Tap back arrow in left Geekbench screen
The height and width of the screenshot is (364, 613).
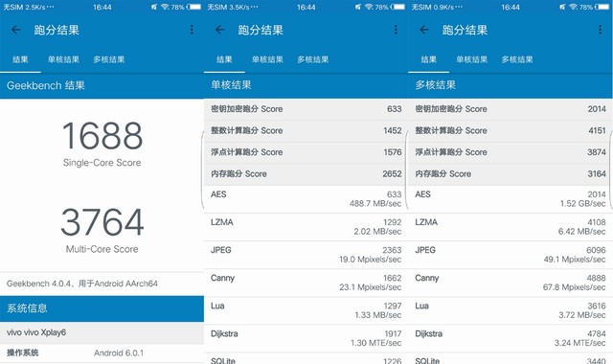coord(16,30)
